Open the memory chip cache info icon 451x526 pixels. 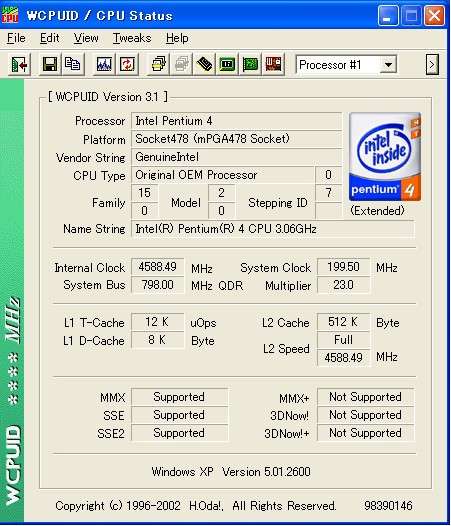pyautogui.click(x=204, y=64)
